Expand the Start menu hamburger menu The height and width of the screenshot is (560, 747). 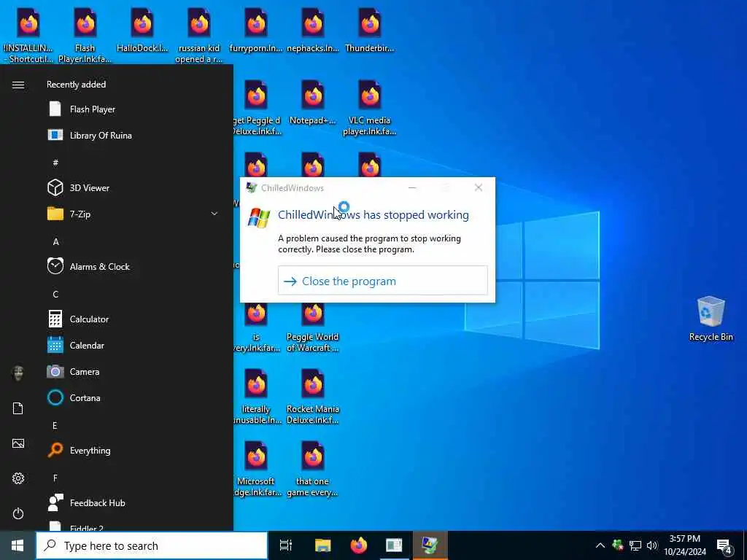pyautogui.click(x=18, y=85)
